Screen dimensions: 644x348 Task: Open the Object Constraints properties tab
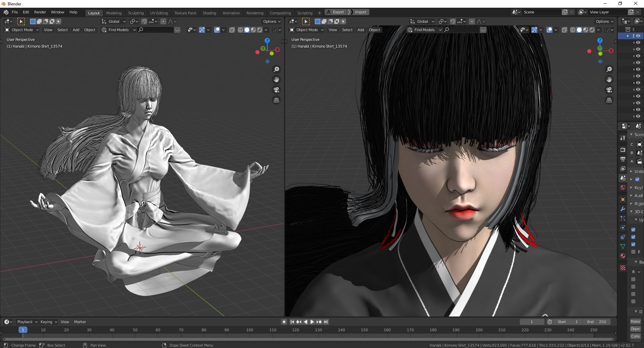(x=623, y=237)
